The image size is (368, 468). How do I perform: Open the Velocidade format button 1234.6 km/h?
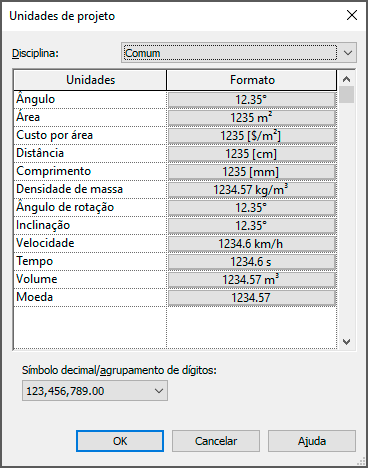point(252,244)
